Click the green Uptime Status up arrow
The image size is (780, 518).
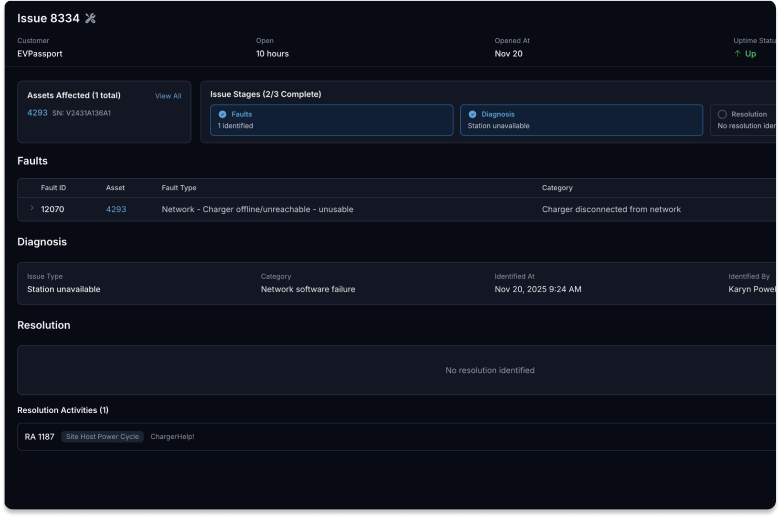(738, 54)
